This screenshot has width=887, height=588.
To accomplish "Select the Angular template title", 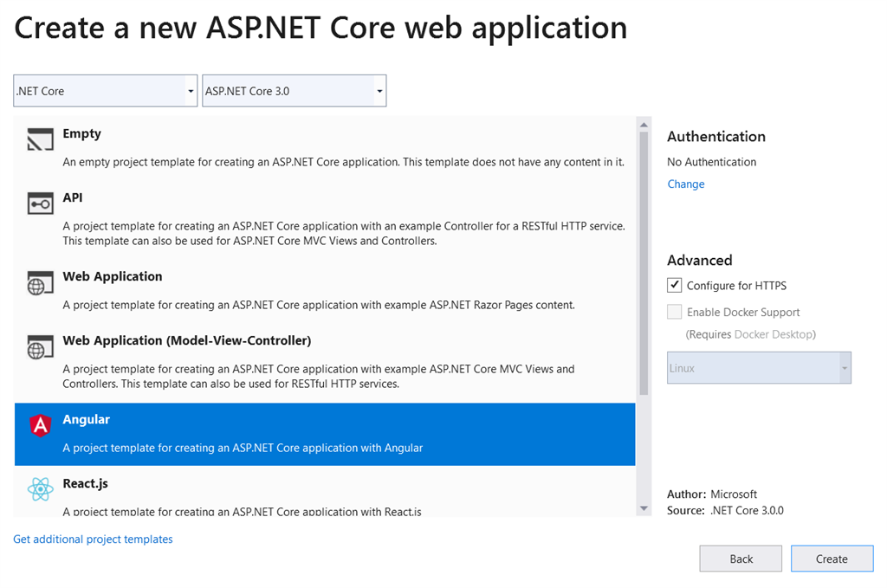I will (86, 419).
